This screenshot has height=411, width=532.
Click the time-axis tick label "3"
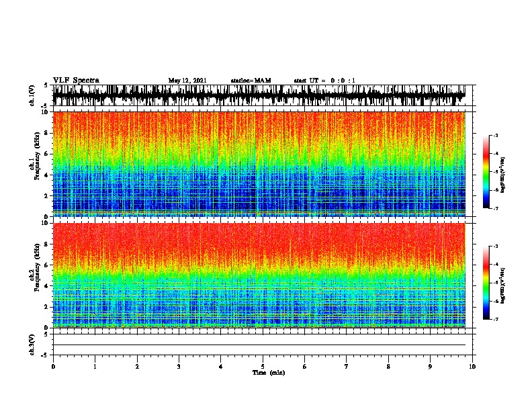tap(179, 367)
